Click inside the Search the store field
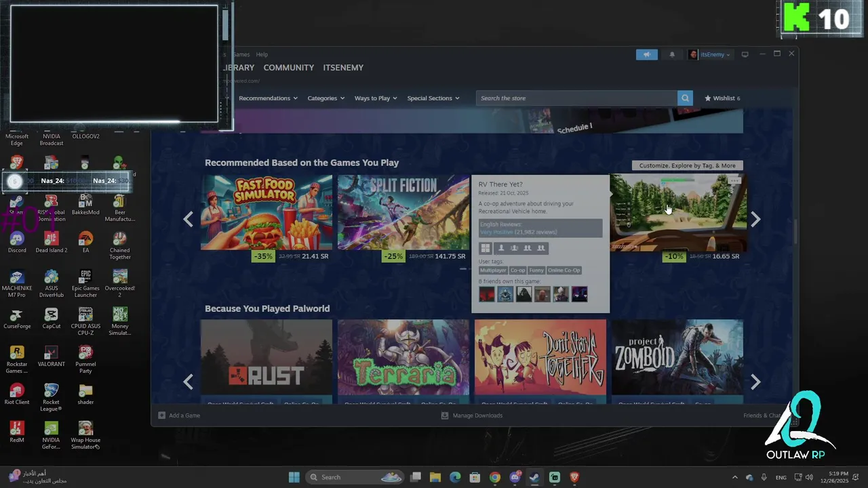Image resolution: width=868 pixels, height=488 pixels. [x=576, y=98]
